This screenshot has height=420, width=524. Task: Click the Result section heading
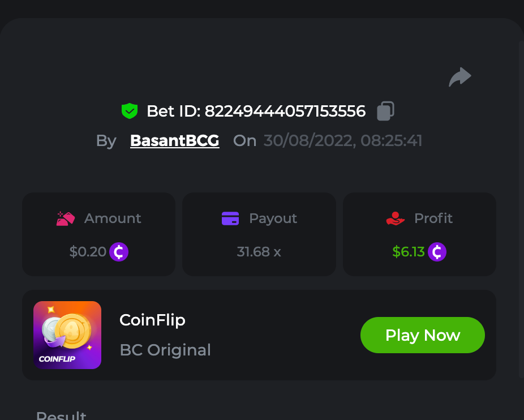(x=61, y=415)
